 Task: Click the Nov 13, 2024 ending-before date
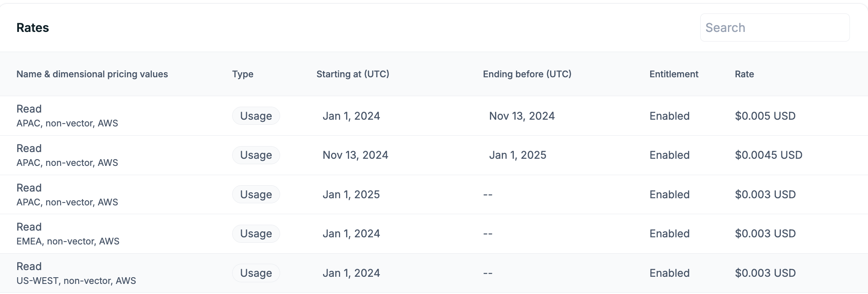tap(521, 116)
